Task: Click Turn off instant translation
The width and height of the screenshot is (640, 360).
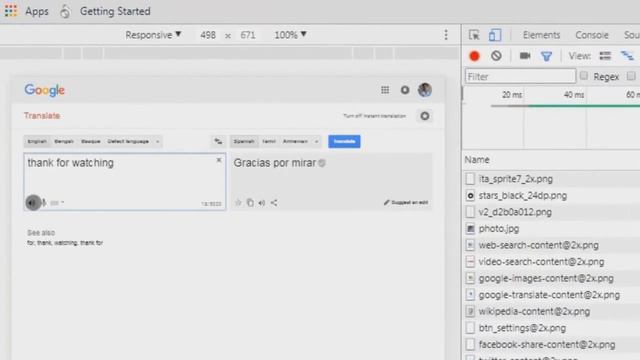Action: (x=374, y=116)
